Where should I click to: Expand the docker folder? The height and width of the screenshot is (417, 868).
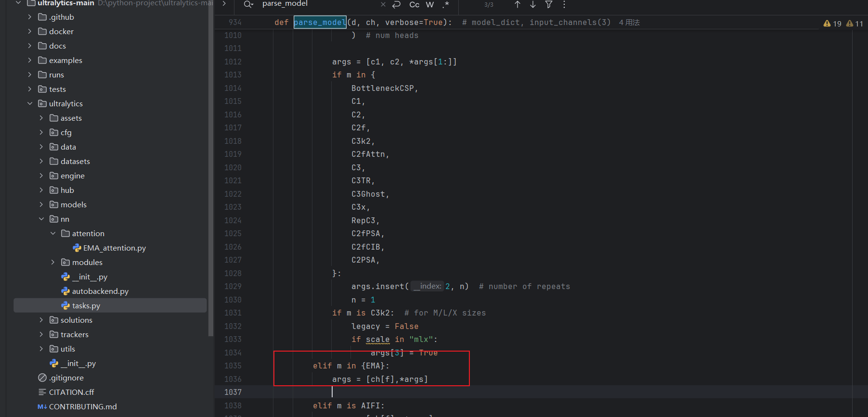click(30, 31)
